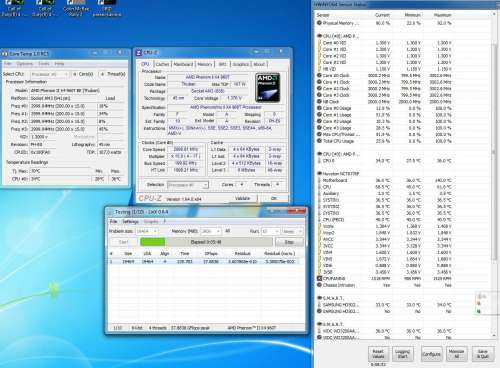Click the Motherboard temperature sensor icon
Image resolution: width=500 pixels, height=368 pixels.
(x=320, y=180)
